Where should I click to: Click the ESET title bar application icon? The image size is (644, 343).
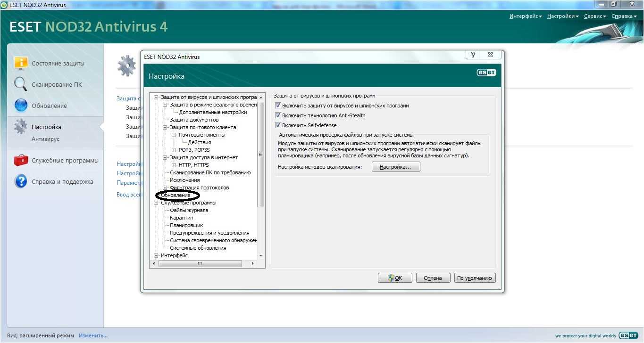pyautogui.click(x=4, y=5)
